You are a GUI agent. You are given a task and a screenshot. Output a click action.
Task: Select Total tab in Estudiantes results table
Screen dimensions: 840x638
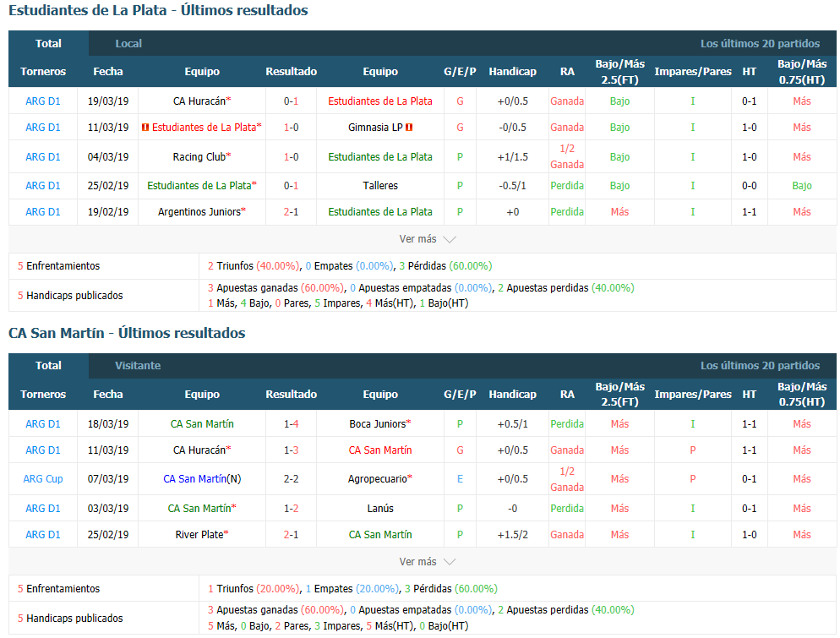48,43
